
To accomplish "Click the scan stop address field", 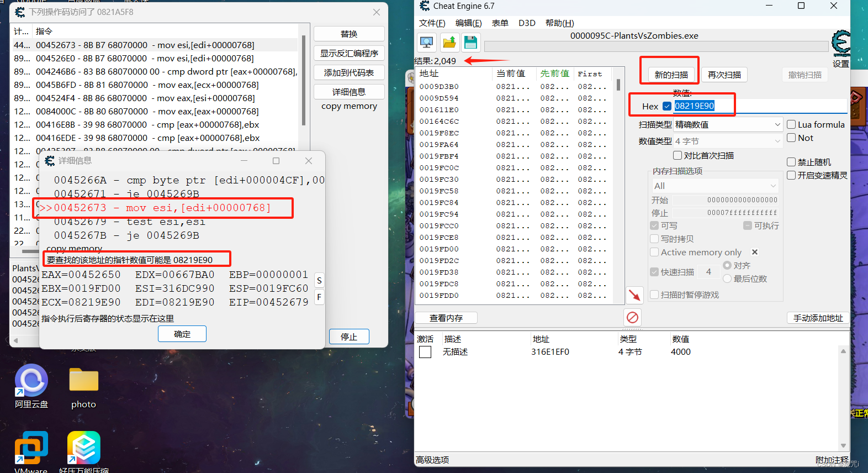I will point(726,213).
